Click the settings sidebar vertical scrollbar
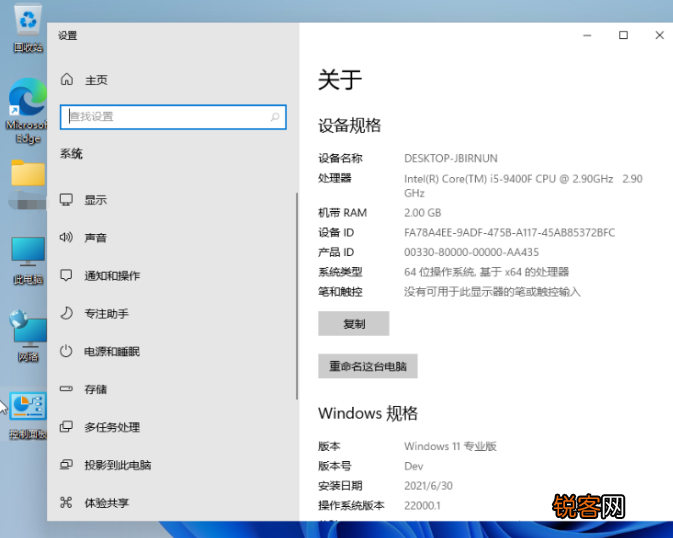This screenshot has width=673, height=538. click(x=297, y=296)
